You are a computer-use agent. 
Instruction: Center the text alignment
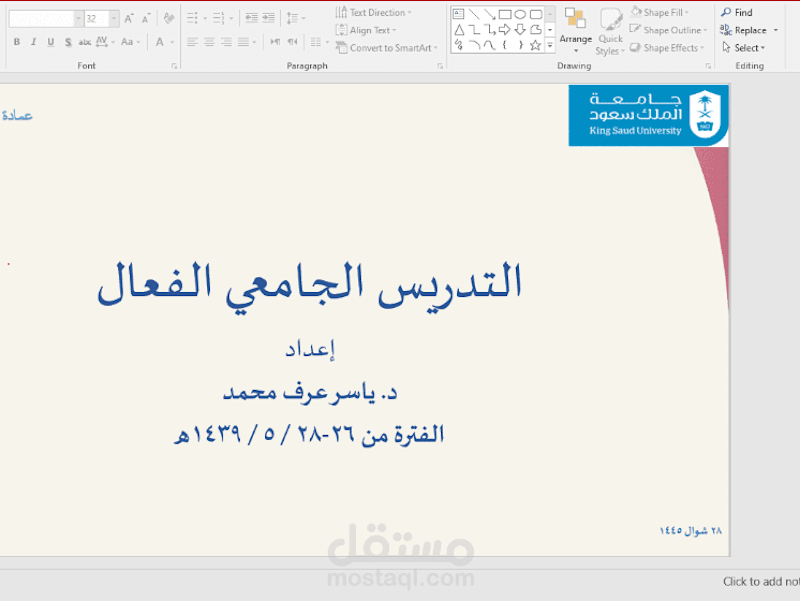coord(209,42)
